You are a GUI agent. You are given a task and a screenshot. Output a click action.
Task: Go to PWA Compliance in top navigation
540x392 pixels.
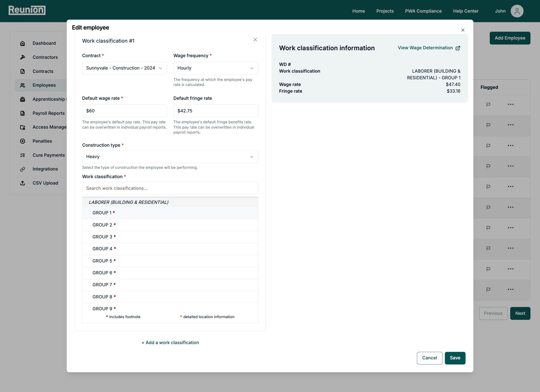click(x=423, y=11)
